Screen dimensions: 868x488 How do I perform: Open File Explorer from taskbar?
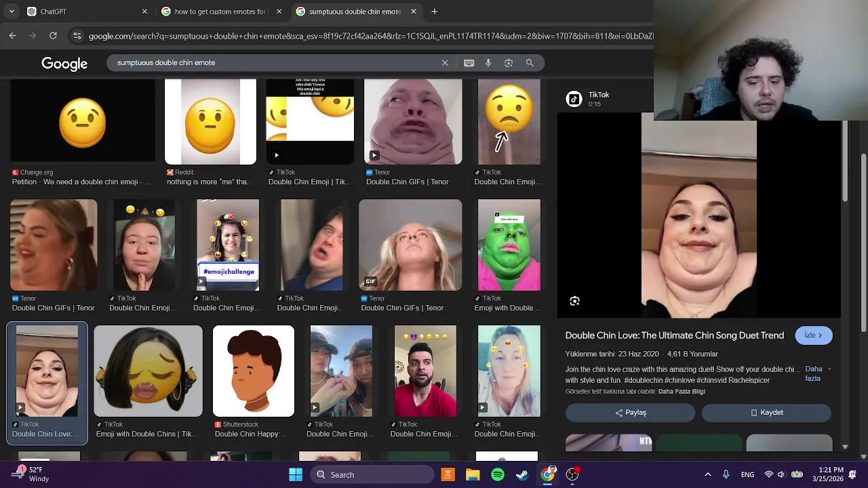click(x=473, y=474)
